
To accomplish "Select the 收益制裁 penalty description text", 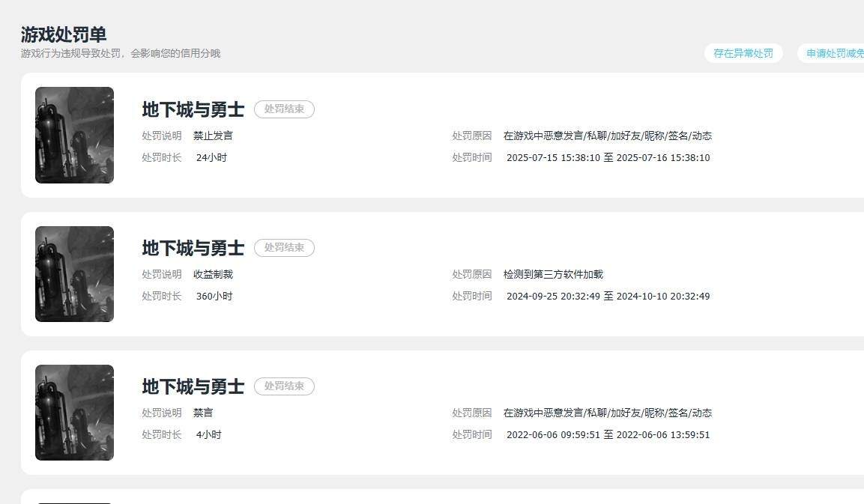I will (213, 274).
